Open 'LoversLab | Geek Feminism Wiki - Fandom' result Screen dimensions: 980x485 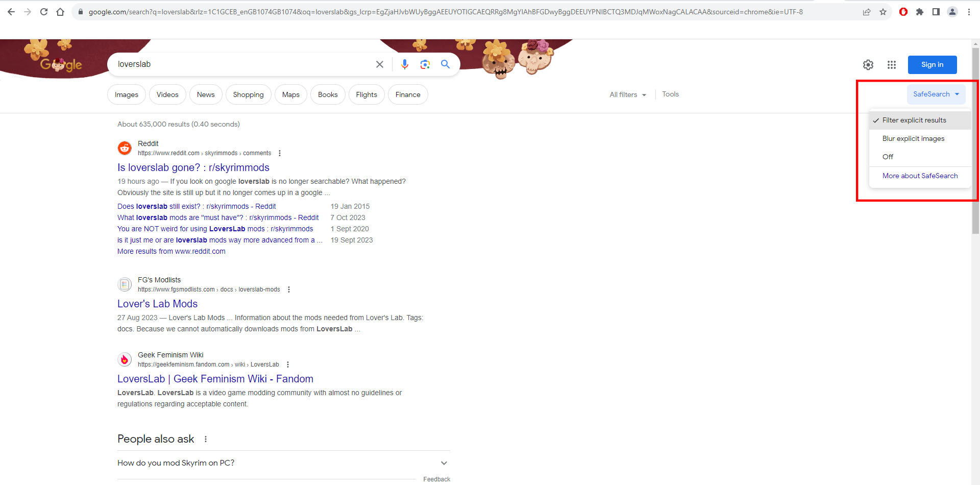[215, 379]
